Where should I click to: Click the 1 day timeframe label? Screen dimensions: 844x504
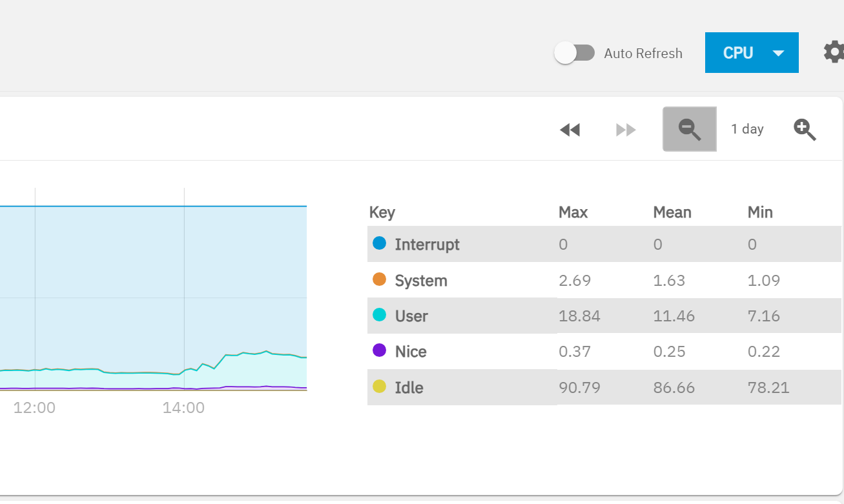747,129
